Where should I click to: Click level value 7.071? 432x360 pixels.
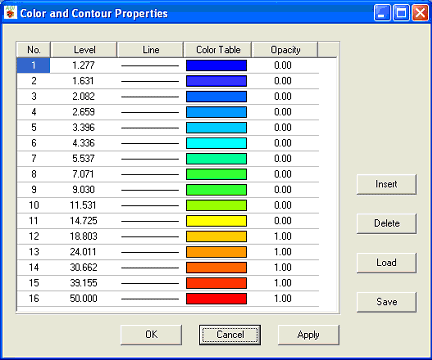pyautogui.click(x=83, y=174)
